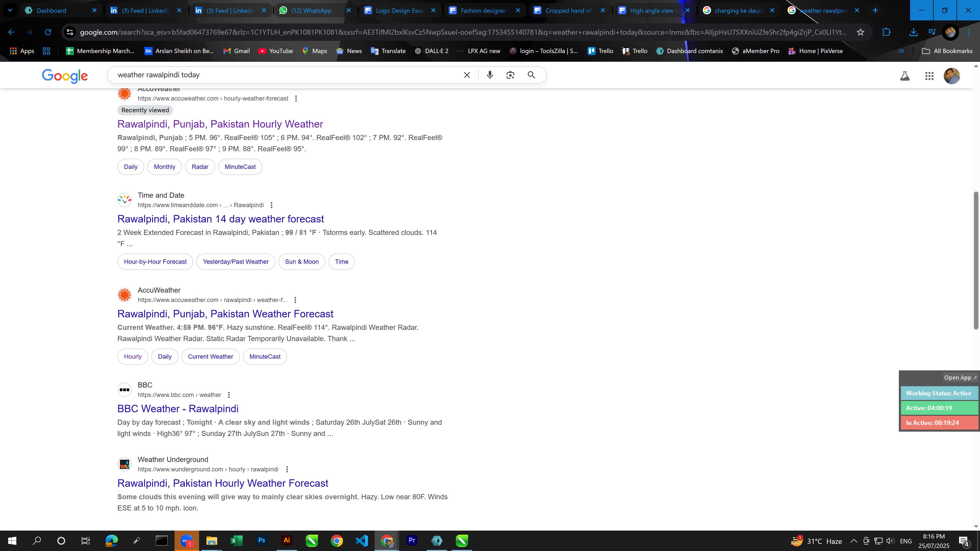Screen dimensions: 980x551
Task: Open Rawalpindi Pakistan Hourly Weather Forecast link
Action: 223,483
